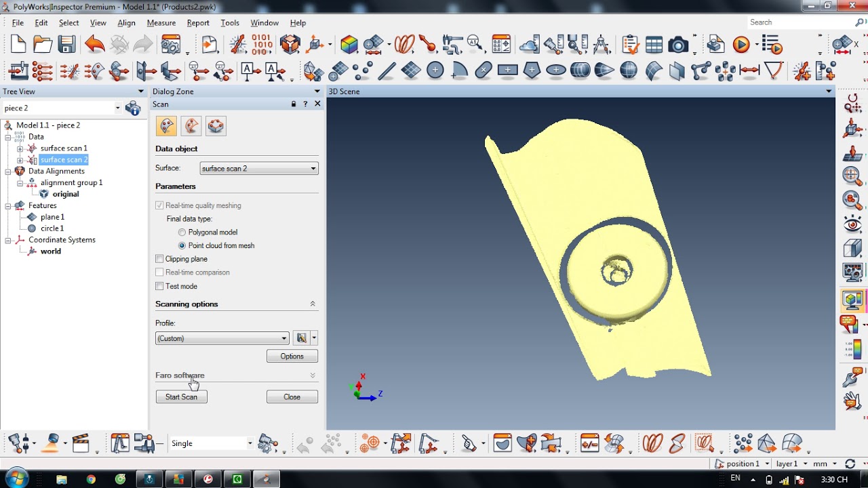Open the position 1 dropdown in status bar

(767, 464)
